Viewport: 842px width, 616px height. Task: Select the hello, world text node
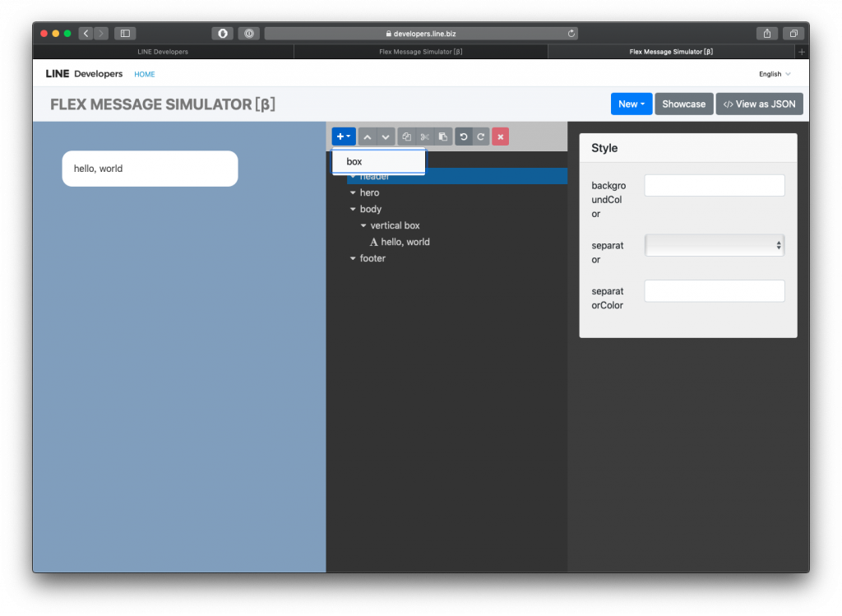[x=405, y=242]
